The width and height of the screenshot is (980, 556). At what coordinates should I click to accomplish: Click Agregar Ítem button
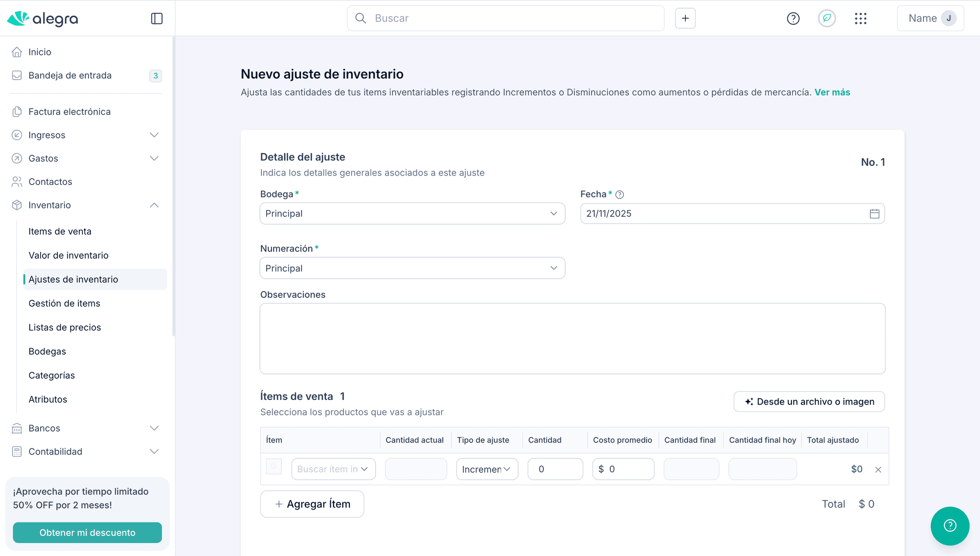(312, 504)
